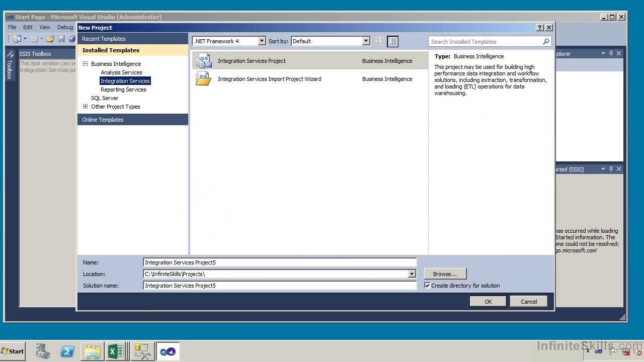Viewport: 644px width, 362px height.
Task: Close the Getting Started (SSIS) panel
Action: [x=619, y=169]
